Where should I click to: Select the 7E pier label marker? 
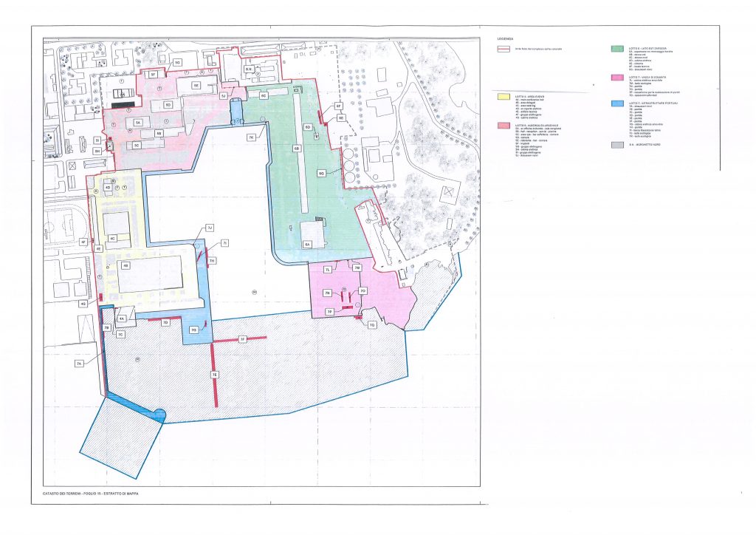click(x=215, y=375)
